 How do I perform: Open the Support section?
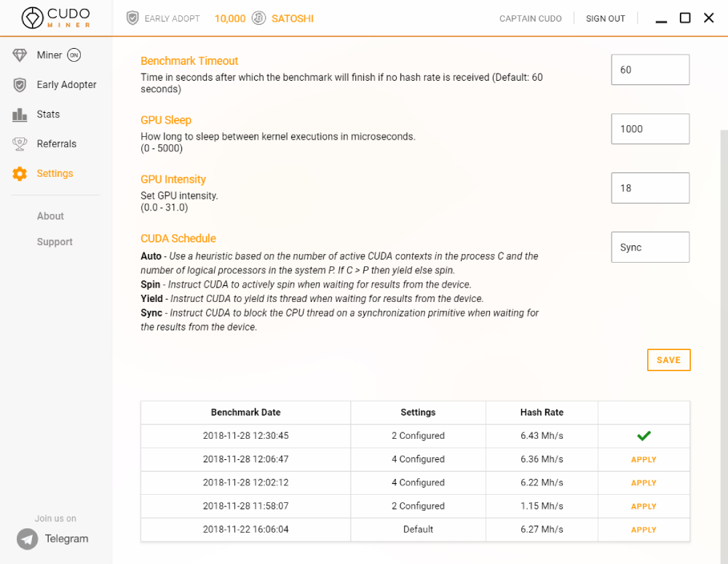tap(53, 242)
